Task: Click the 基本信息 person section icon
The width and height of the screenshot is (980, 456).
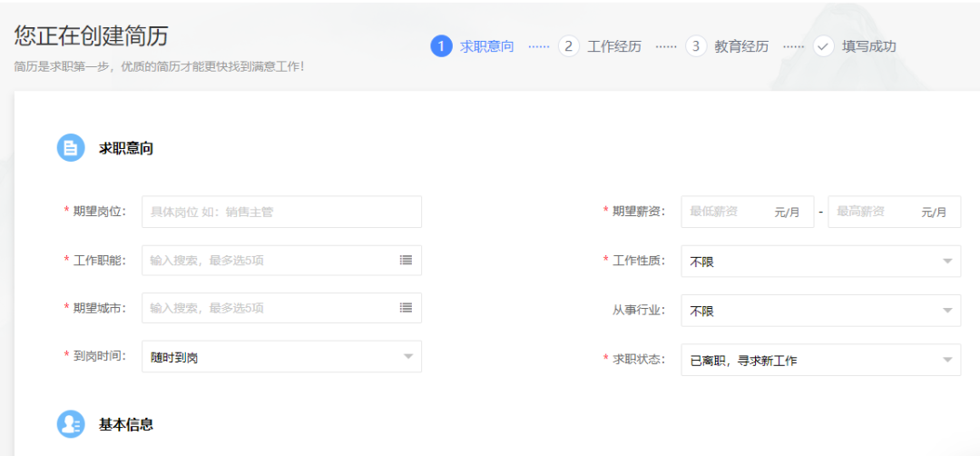Action: click(x=71, y=424)
